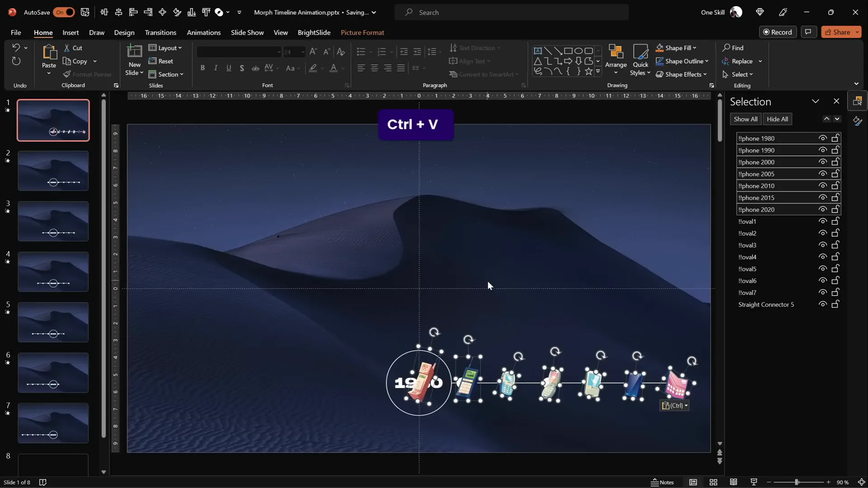Viewport: 868px width, 488px height.
Task: Toggle visibility of !!oval3
Action: tap(822, 245)
